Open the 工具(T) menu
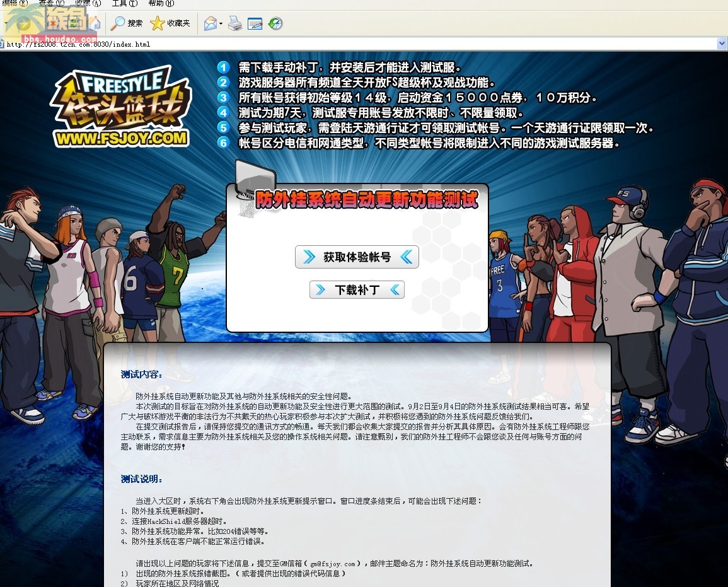 click(x=124, y=3)
